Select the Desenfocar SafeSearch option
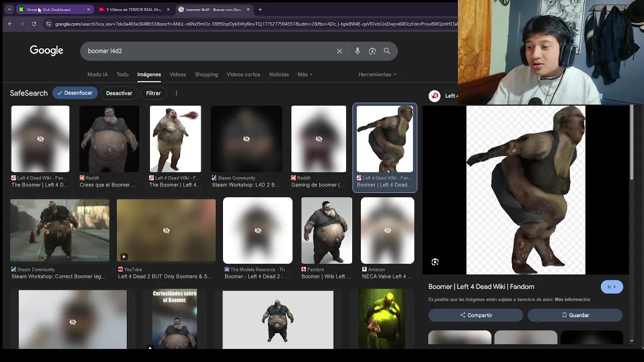This screenshot has width=644, height=362. pos(75,93)
